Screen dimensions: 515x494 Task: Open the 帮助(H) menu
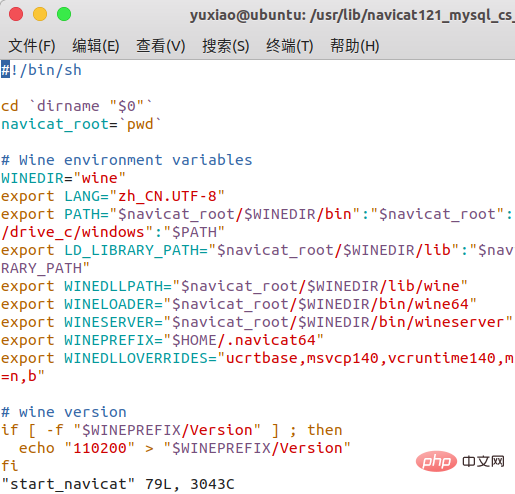point(355,46)
